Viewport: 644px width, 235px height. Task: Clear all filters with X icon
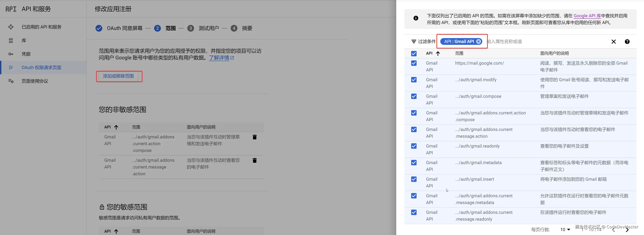(x=613, y=42)
